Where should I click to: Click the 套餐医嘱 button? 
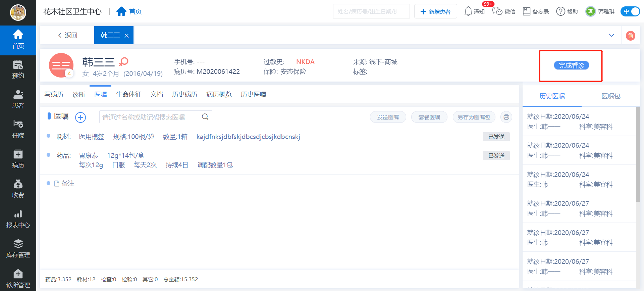(429, 117)
